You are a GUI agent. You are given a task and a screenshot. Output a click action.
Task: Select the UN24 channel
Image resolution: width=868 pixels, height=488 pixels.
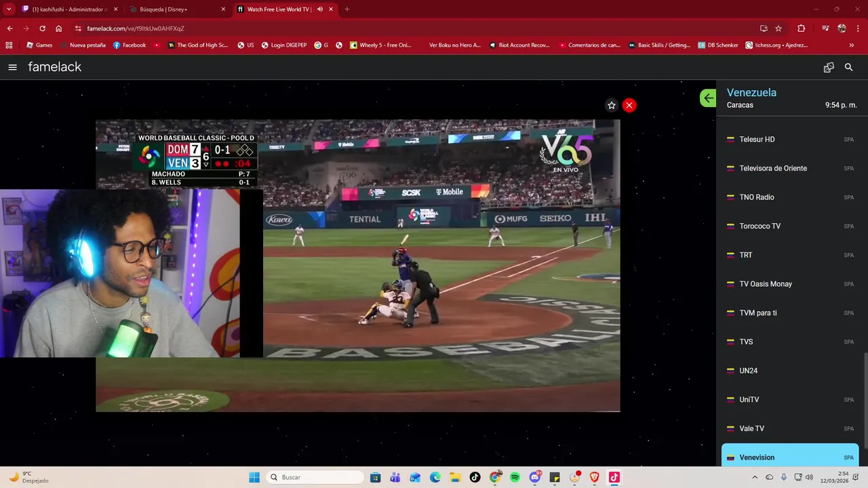pos(790,371)
